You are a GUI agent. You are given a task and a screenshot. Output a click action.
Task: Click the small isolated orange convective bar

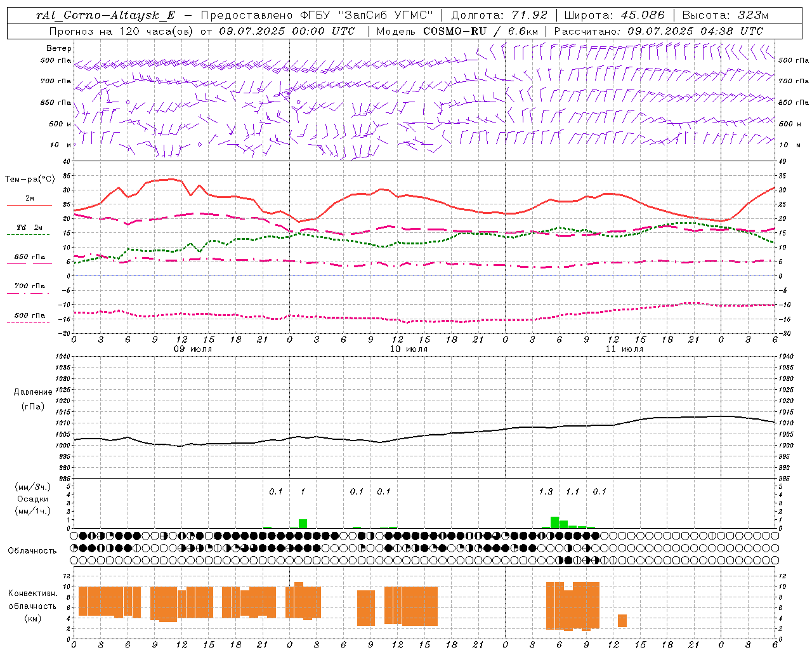pos(622,621)
